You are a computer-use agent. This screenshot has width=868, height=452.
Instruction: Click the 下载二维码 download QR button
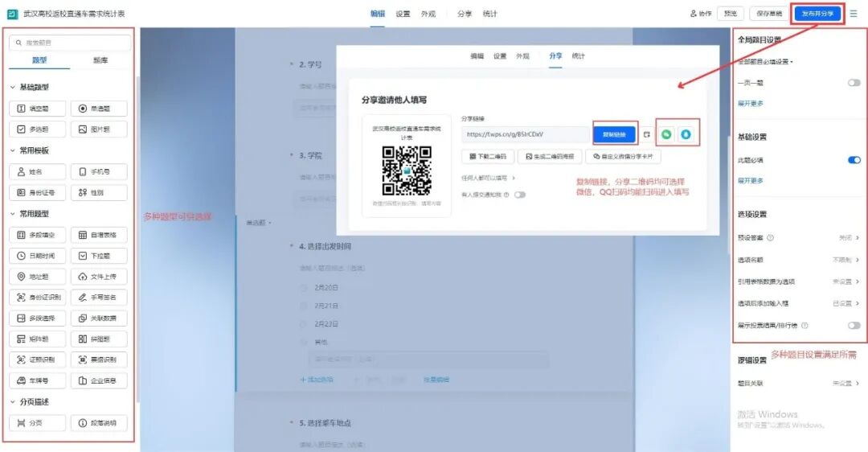(x=488, y=156)
